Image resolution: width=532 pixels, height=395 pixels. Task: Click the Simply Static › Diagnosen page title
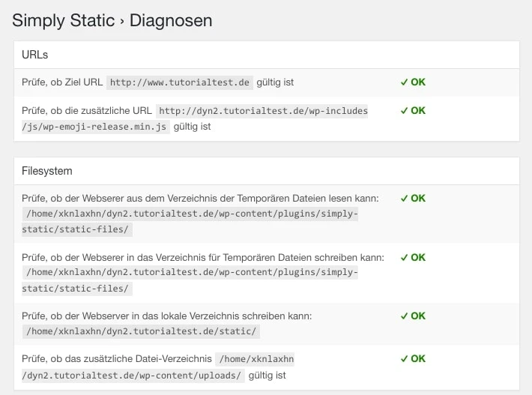click(x=112, y=21)
